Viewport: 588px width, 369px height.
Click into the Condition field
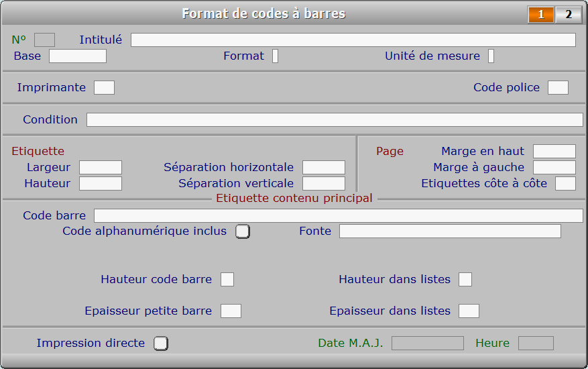[x=335, y=119]
